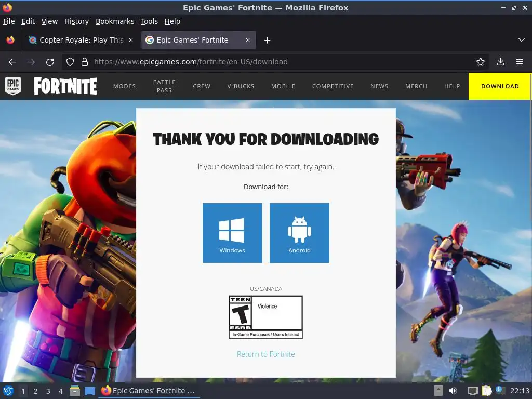Close the Copter Royale tab
Image resolution: width=532 pixels, height=399 pixels.
[x=131, y=40]
